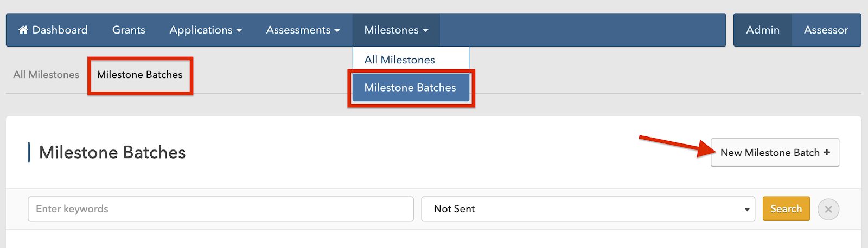Collapse the open Milestones menu
This screenshot has height=248, width=868.
coord(397,30)
